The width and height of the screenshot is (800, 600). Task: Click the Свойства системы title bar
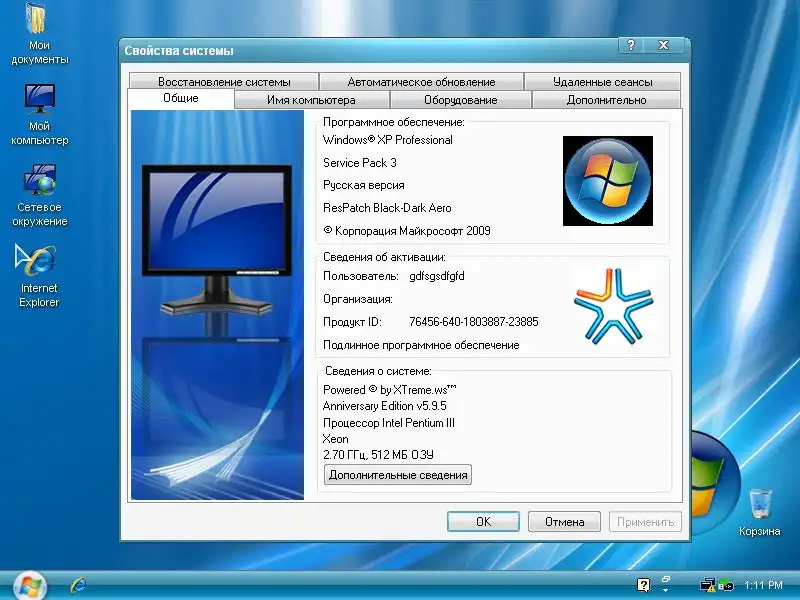pyautogui.click(x=367, y=51)
